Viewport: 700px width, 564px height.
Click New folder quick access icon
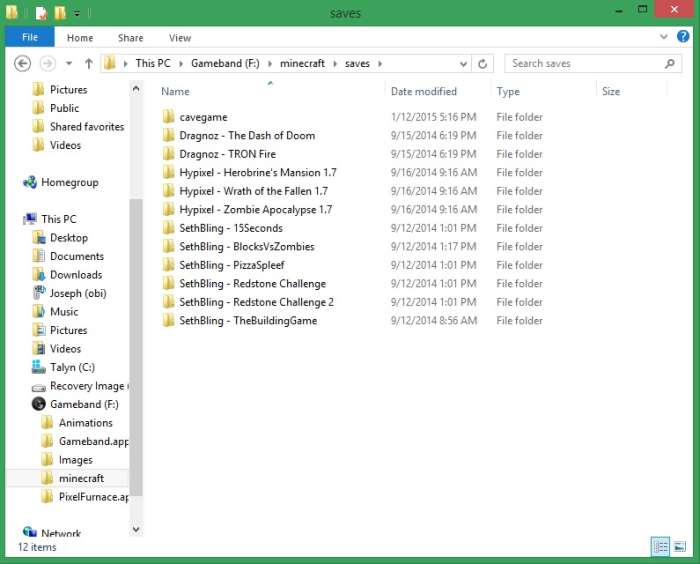pyautogui.click(x=60, y=13)
